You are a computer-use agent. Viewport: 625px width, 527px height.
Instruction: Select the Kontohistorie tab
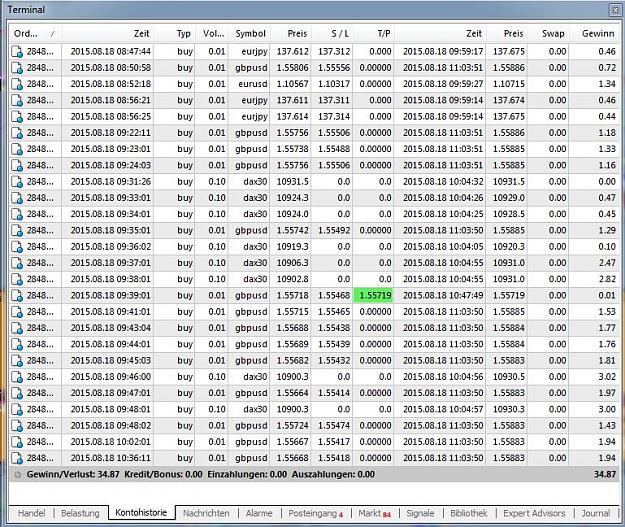coord(141,512)
